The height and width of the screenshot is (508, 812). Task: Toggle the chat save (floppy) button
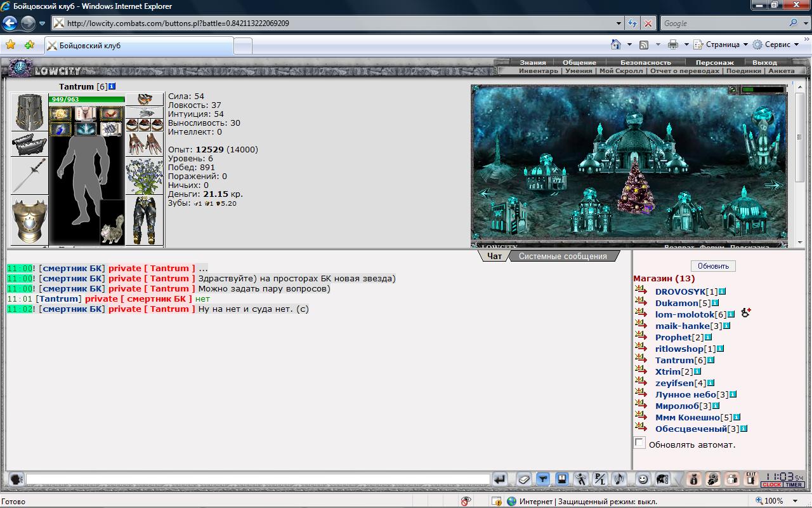(x=561, y=479)
